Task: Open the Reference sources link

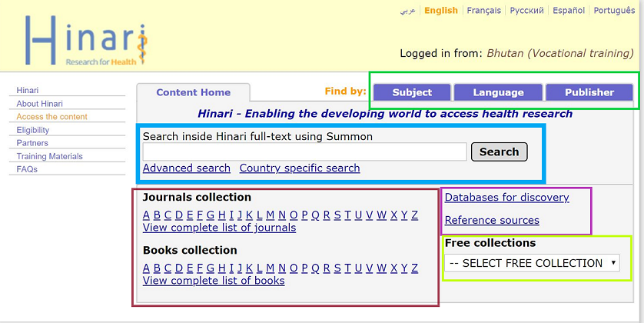Action: (492, 220)
